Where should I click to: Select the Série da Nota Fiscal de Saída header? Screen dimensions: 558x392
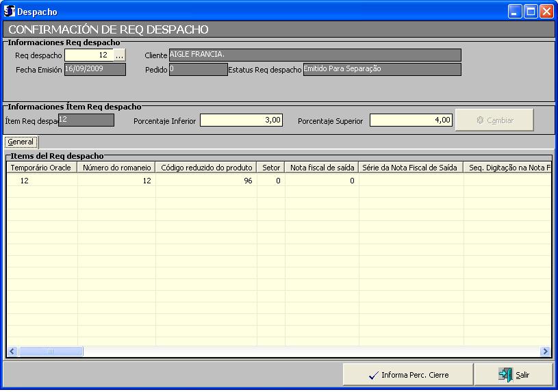[x=411, y=167]
